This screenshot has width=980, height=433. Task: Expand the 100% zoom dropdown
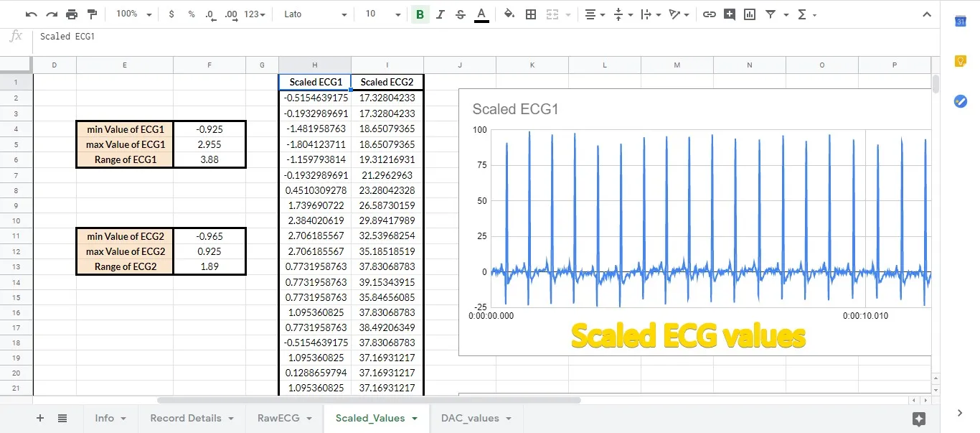pyautogui.click(x=134, y=14)
